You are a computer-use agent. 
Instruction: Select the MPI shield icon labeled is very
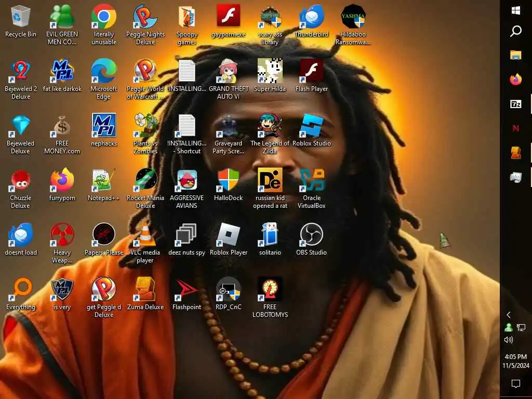coord(62,289)
